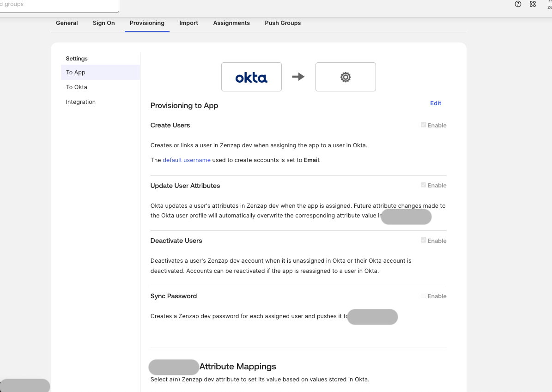Focus the search groups input field
Screen dimensions: 552x392
click(60, 5)
